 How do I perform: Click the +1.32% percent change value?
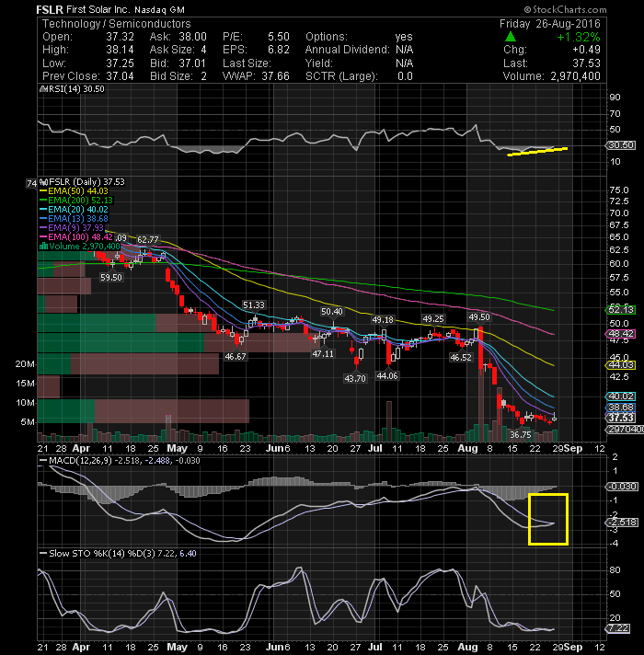pyautogui.click(x=579, y=37)
